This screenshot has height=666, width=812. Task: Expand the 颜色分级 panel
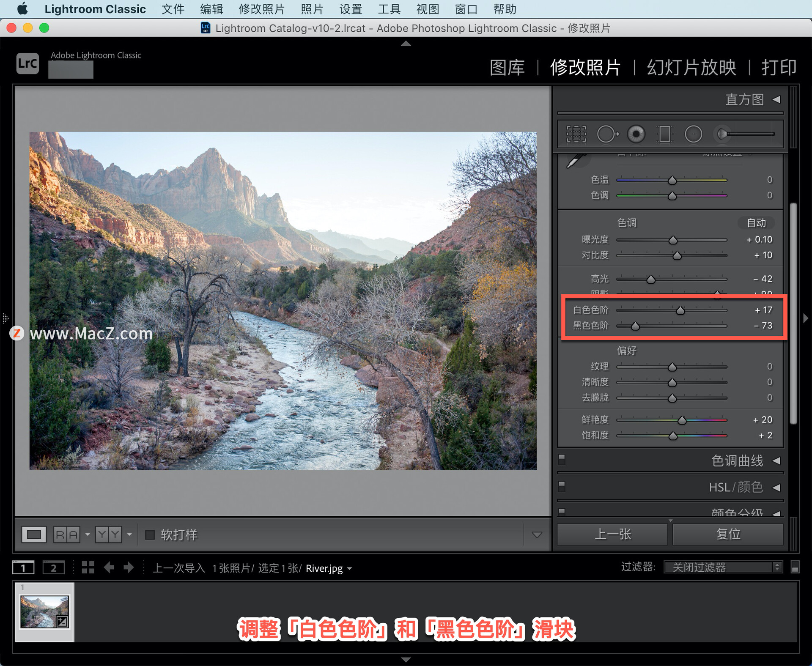[776, 513]
